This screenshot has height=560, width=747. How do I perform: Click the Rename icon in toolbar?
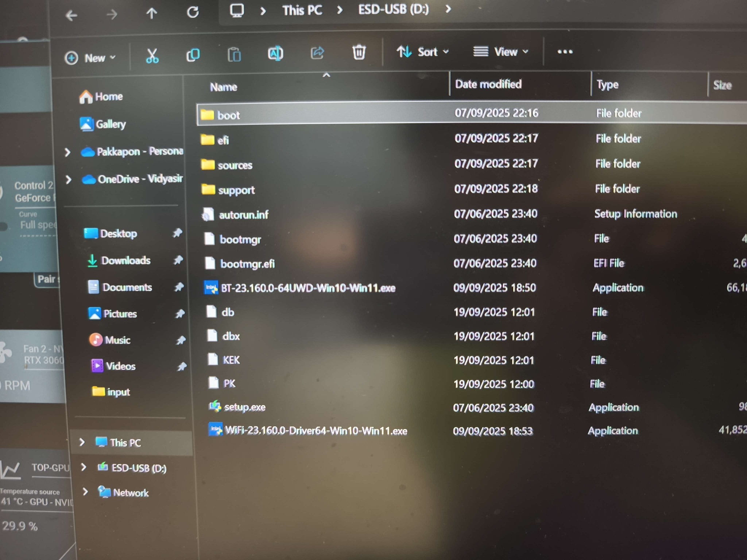pyautogui.click(x=275, y=54)
